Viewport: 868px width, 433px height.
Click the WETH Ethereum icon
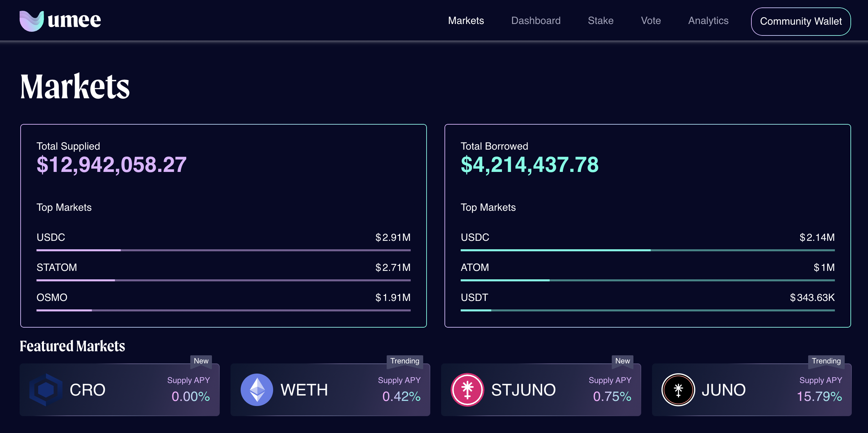click(257, 390)
